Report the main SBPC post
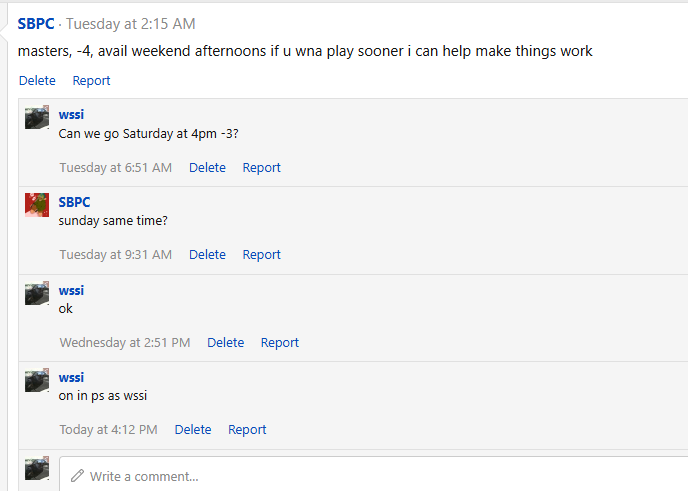 pos(91,80)
